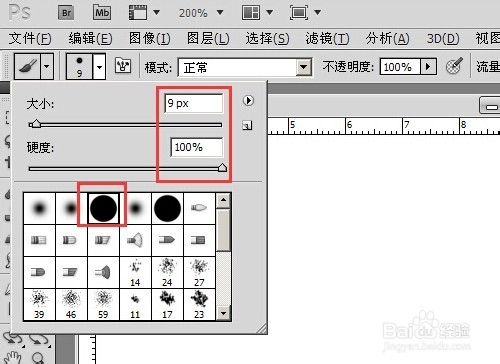
Task: Open the 分析(A) menu
Action: [x=387, y=38]
